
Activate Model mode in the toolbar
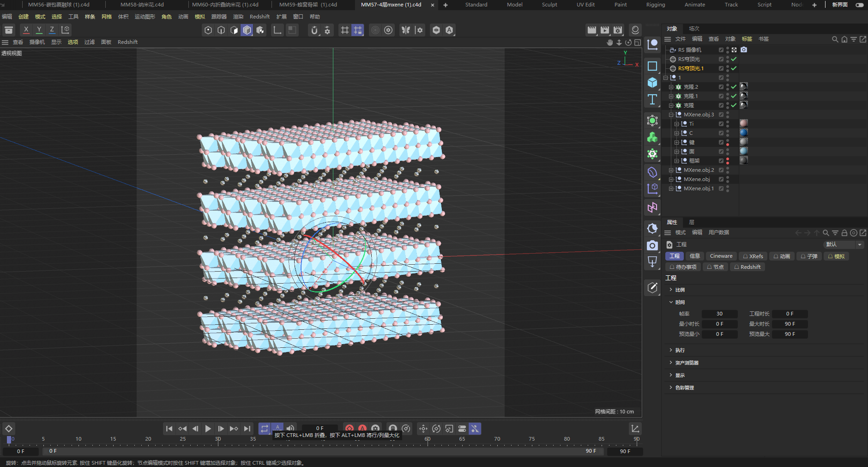tap(247, 30)
